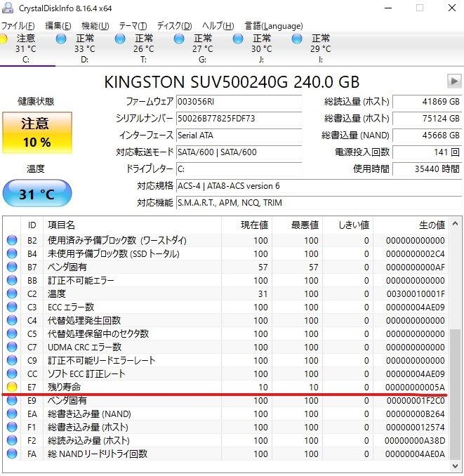464x476 pixels.
Task: Click the drive letter field C:
Action: [x=239, y=169]
